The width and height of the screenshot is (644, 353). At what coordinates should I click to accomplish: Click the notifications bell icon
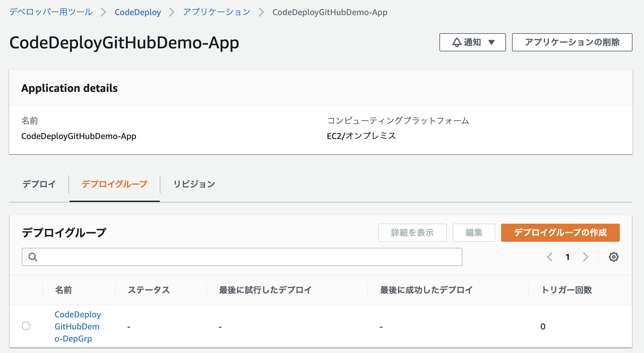tap(456, 42)
